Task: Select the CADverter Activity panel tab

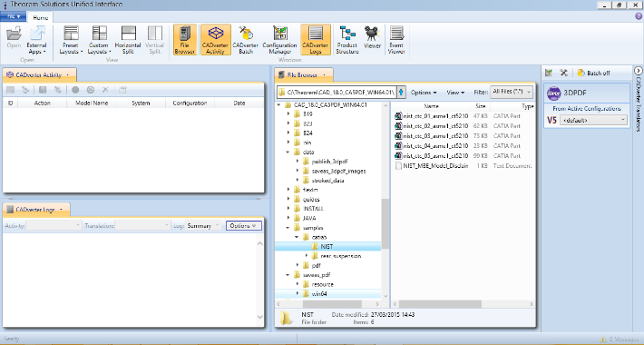Action: coord(39,74)
